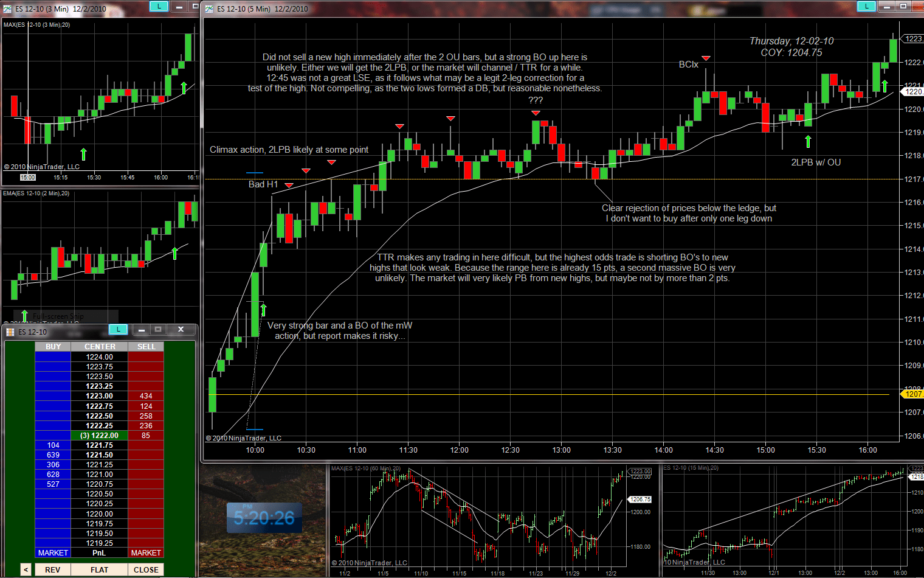The width and height of the screenshot is (924, 578).
Task: Select the green up arrow above "2LPB w/ OU"
Action: [x=808, y=142]
